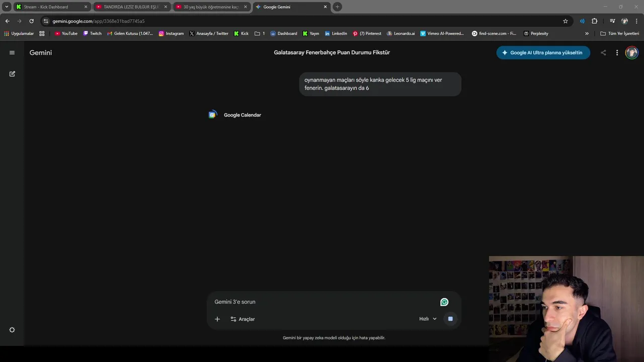Close the Stream - Kick Dashboard tab
This screenshot has width=644, height=362.
(86, 7)
